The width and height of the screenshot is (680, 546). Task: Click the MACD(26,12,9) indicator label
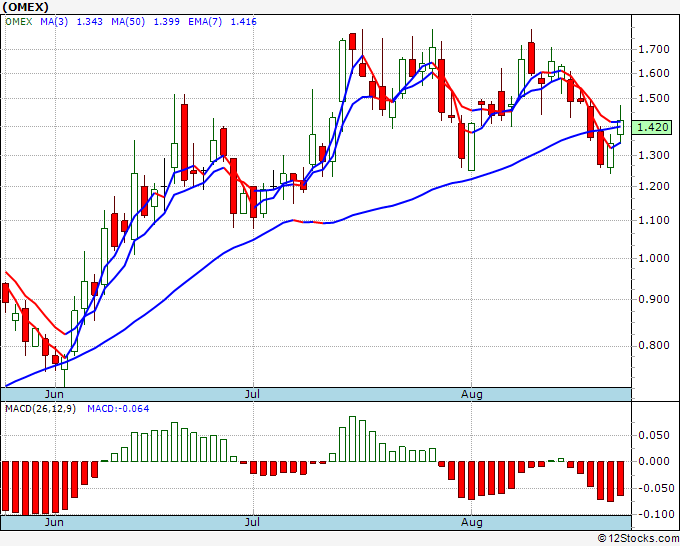click(x=40, y=409)
